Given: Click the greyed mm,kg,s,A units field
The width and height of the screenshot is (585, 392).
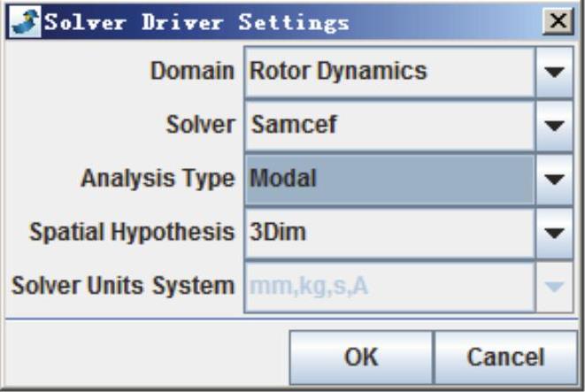Looking at the screenshot, I should pyautogui.click(x=389, y=287).
